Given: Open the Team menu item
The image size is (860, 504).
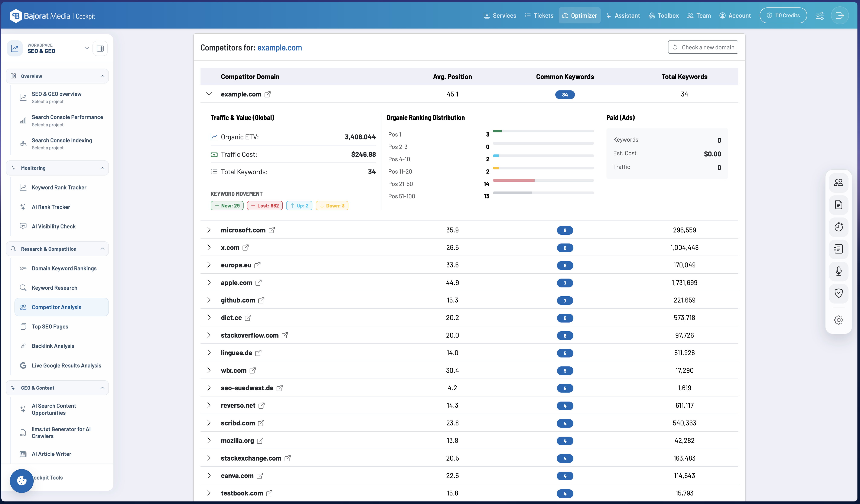Looking at the screenshot, I should pyautogui.click(x=699, y=16).
